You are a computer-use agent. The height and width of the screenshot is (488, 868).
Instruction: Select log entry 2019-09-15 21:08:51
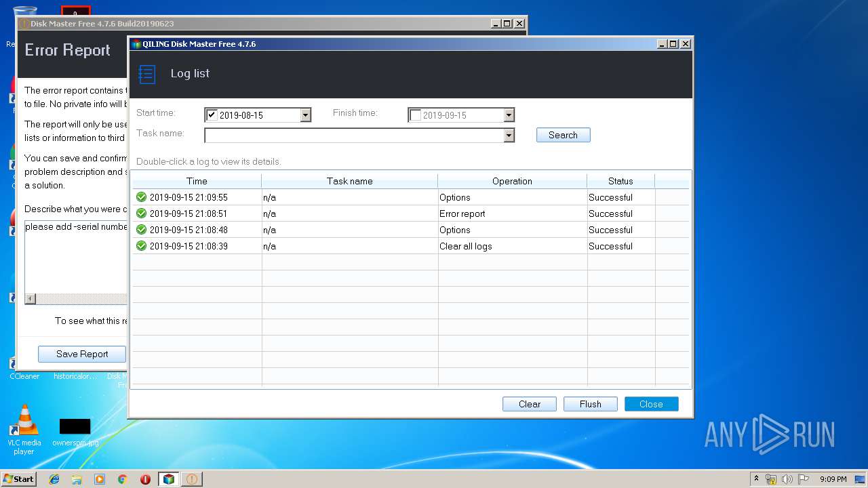pyautogui.click(x=411, y=213)
